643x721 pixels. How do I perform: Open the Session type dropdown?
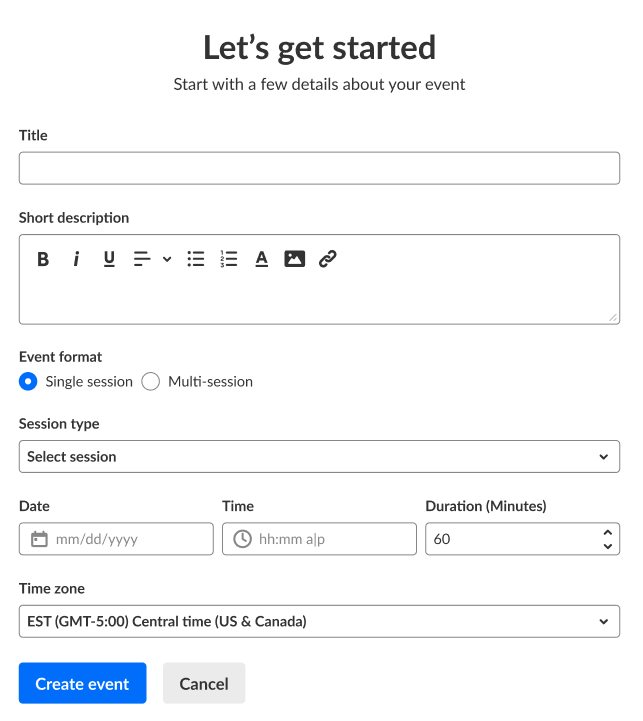pyautogui.click(x=319, y=457)
